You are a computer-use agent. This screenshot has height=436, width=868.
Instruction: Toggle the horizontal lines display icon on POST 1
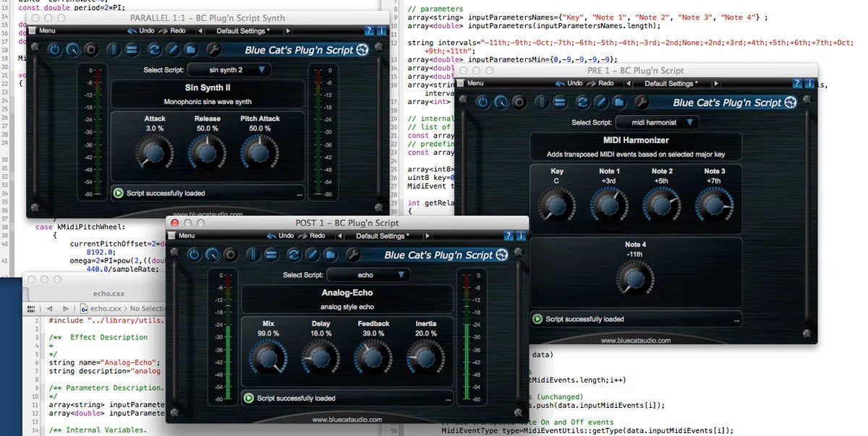[271, 255]
